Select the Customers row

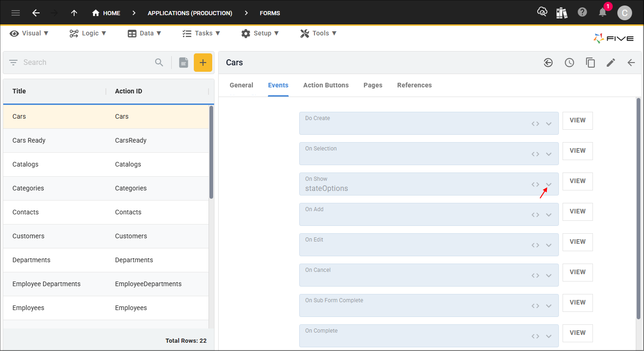tap(106, 236)
